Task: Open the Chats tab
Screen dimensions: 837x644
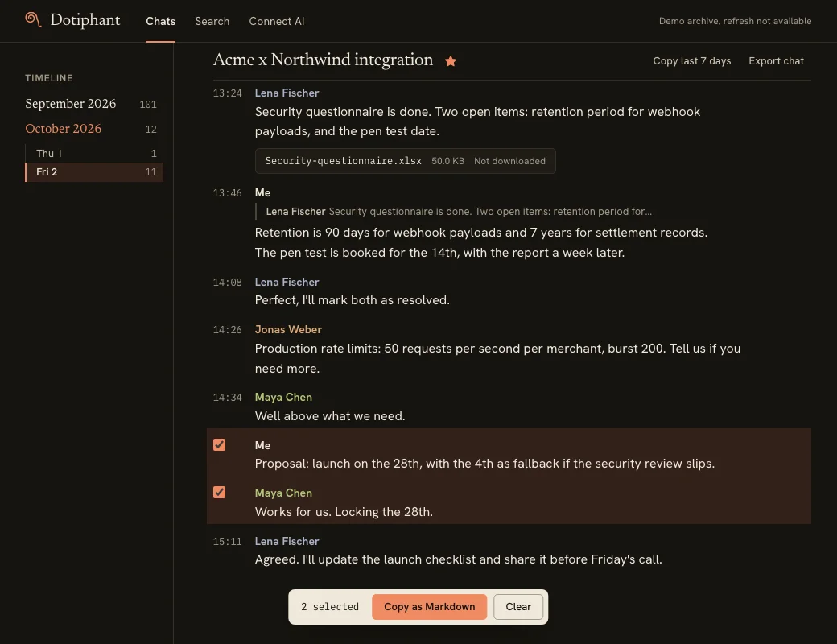Action: (x=161, y=22)
